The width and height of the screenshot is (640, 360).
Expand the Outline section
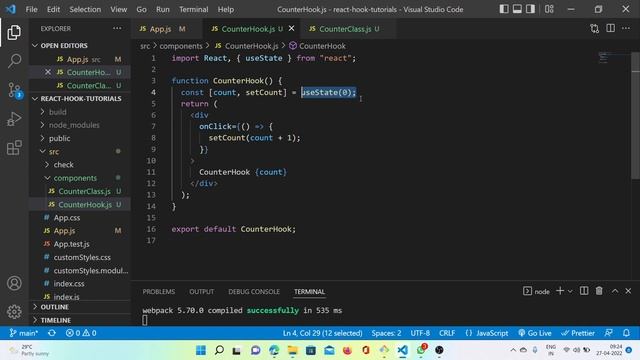pyautogui.click(x=80, y=307)
